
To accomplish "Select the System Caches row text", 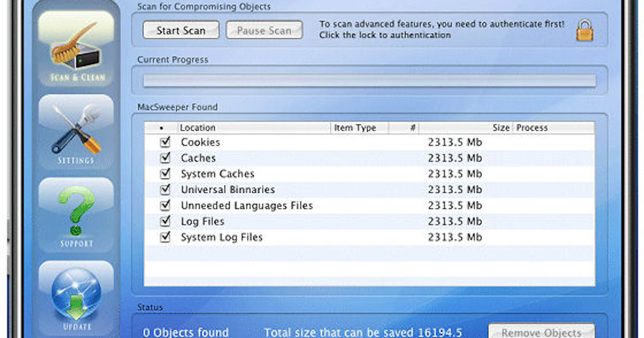I will pos(218,174).
